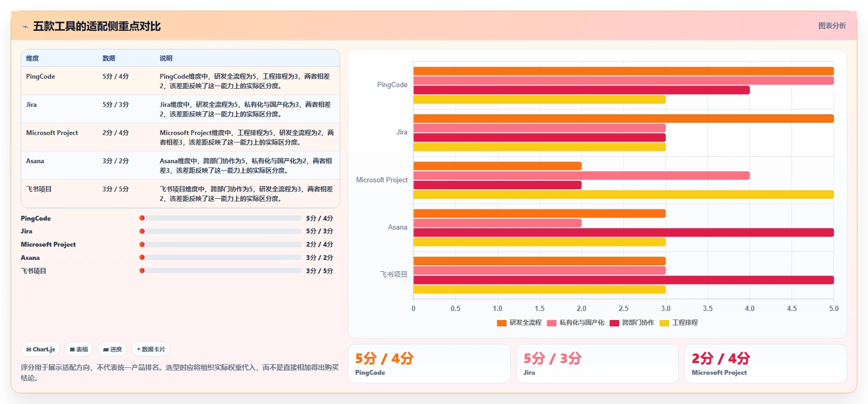Select the Chart.js chip

tap(40, 349)
